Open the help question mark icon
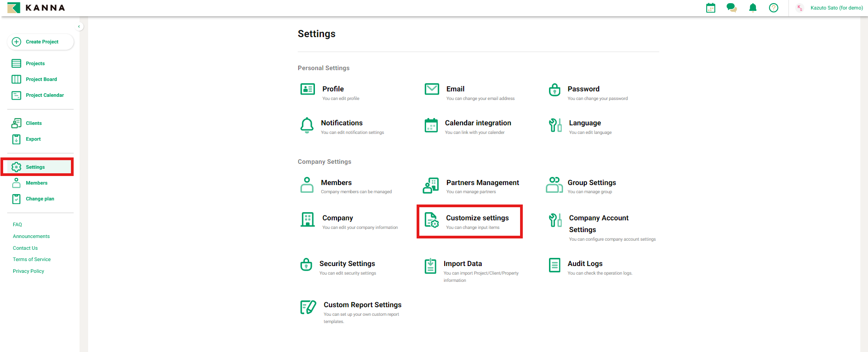This screenshot has height=352, width=868. pos(774,8)
